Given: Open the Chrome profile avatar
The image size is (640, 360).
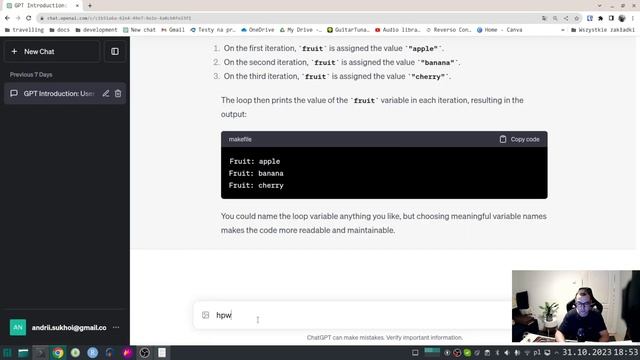Looking at the screenshot, I should [x=622, y=18].
